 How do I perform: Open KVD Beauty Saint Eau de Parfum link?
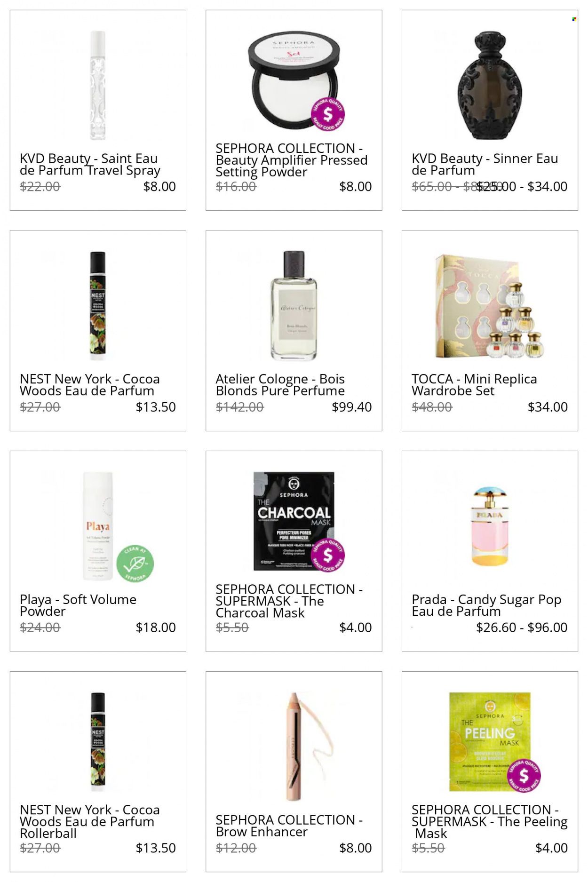coord(90,164)
